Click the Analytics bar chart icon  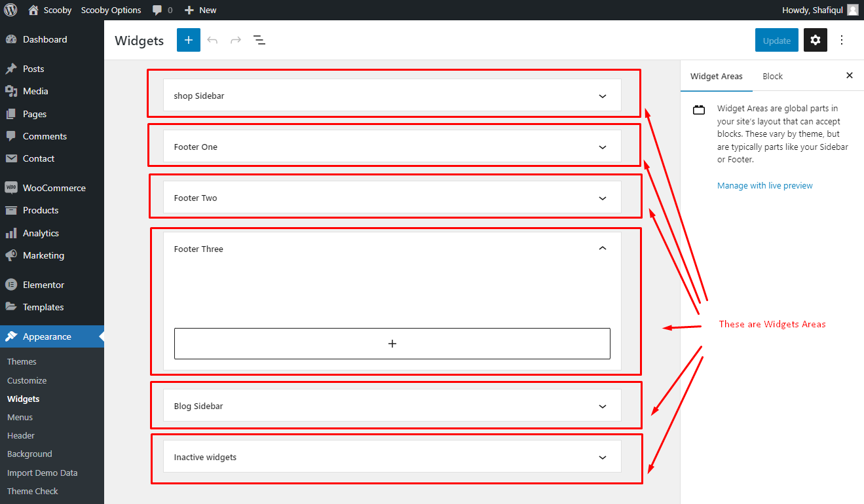[11, 233]
